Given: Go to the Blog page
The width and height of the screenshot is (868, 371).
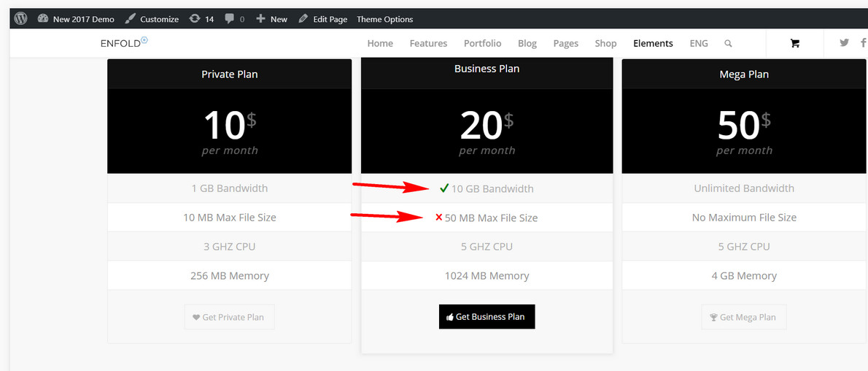Looking at the screenshot, I should coord(527,43).
